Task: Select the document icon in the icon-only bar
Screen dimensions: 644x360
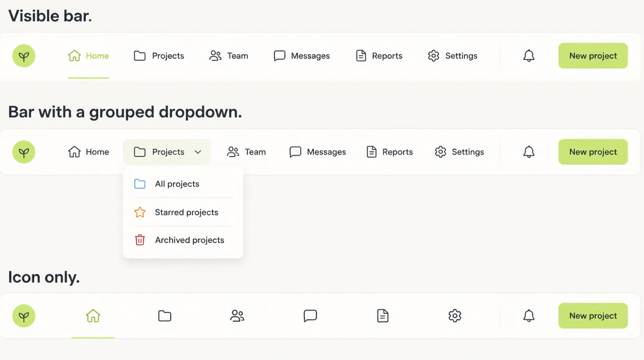Action: coord(382,316)
